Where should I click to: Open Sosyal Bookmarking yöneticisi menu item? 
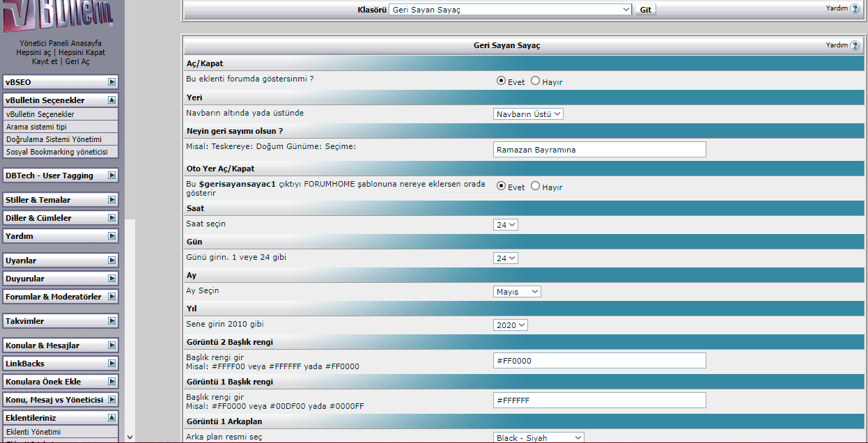[56, 151]
